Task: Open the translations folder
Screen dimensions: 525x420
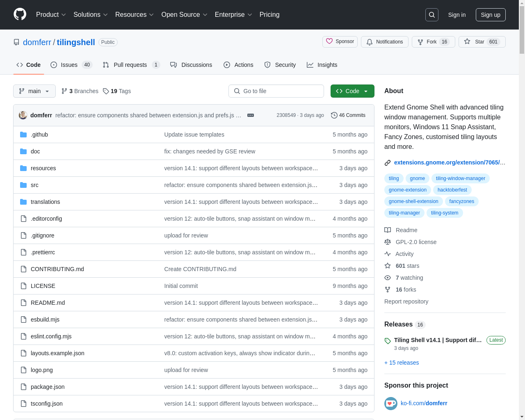Action: tap(45, 202)
